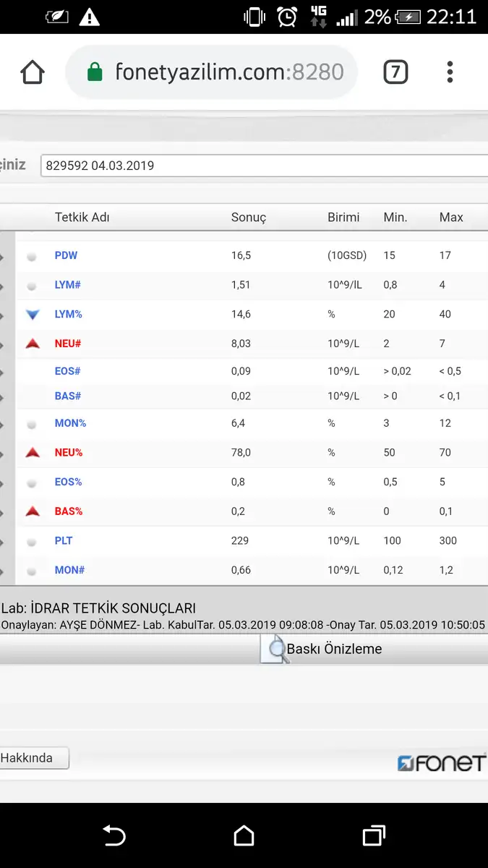Click the red up arrow beside BAS%

[32, 511]
